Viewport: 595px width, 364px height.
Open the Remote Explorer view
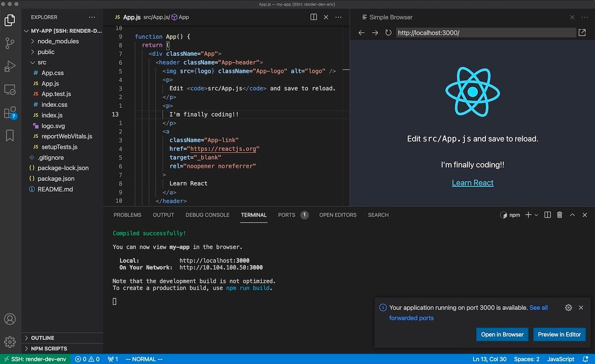(x=10, y=89)
